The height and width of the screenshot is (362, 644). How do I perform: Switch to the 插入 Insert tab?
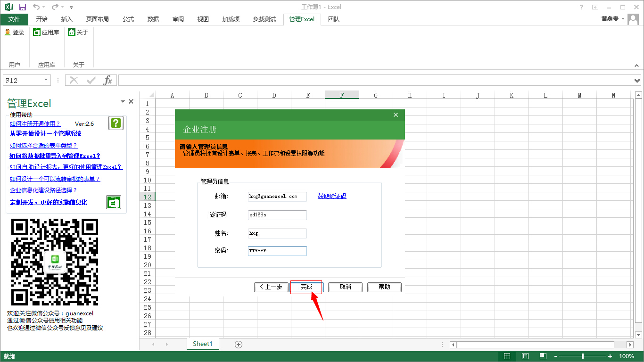(x=67, y=19)
